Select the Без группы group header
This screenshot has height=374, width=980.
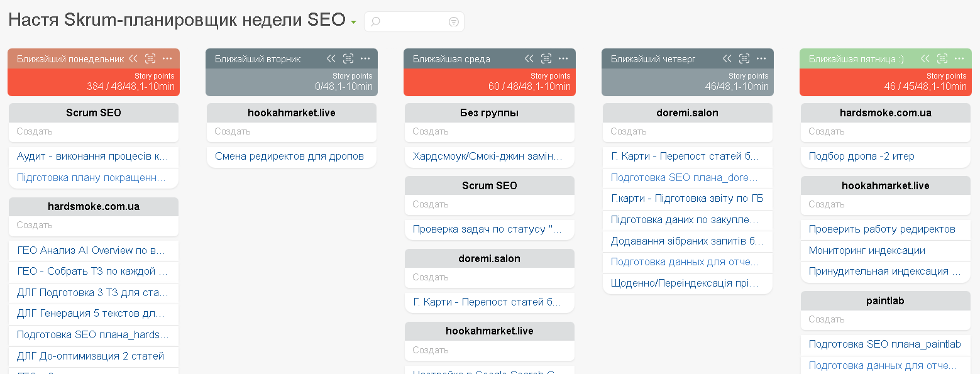point(490,113)
